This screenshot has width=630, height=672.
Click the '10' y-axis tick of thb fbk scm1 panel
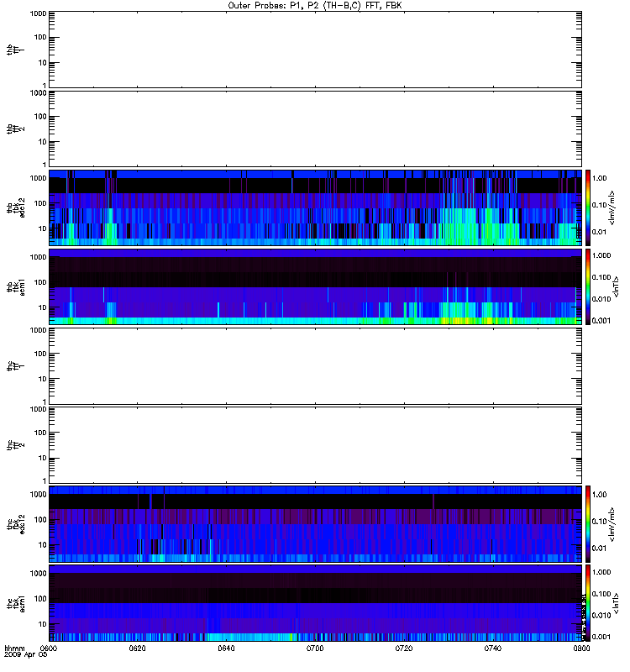[x=43, y=307]
